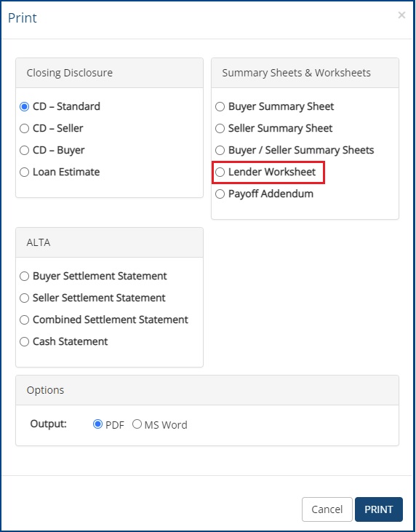The width and height of the screenshot is (416, 532).
Task: Choose the CD – Buyer option
Action: click(x=25, y=151)
